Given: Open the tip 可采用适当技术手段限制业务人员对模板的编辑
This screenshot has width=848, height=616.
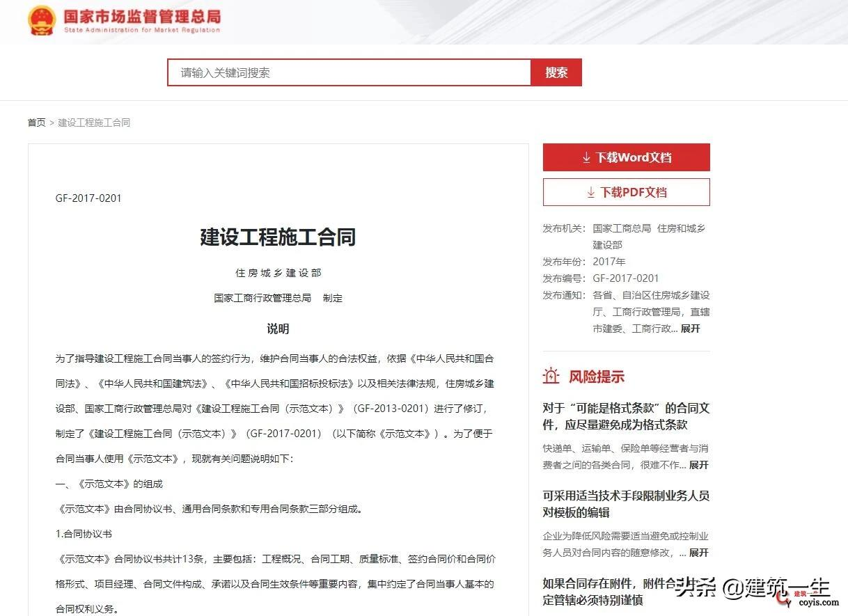Looking at the screenshot, I should pos(626,504).
